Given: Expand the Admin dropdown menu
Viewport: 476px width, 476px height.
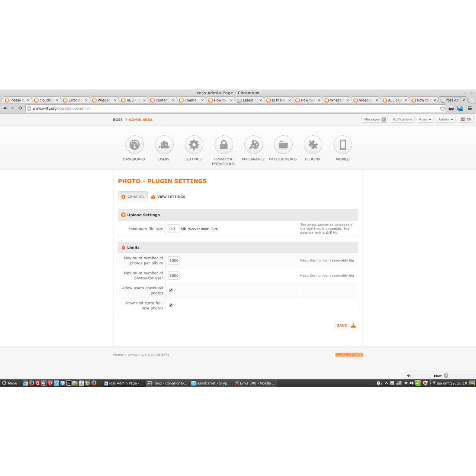Looking at the screenshot, I should (x=446, y=119).
